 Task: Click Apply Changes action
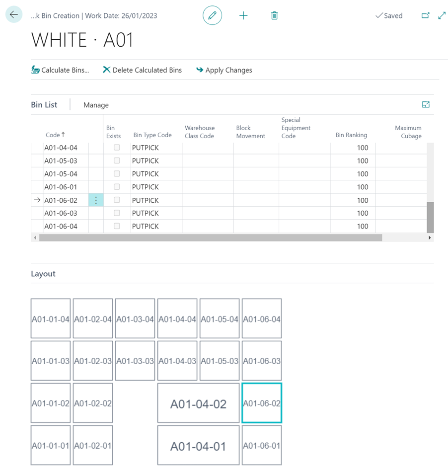tap(224, 70)
